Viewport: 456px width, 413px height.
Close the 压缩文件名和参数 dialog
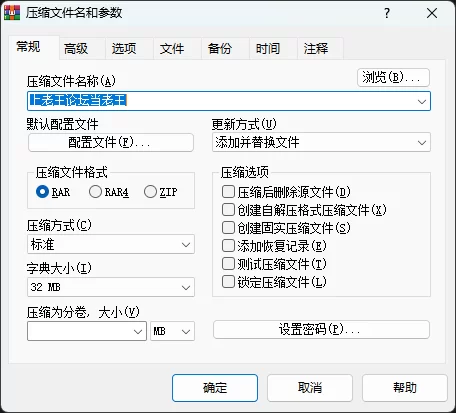432,13
